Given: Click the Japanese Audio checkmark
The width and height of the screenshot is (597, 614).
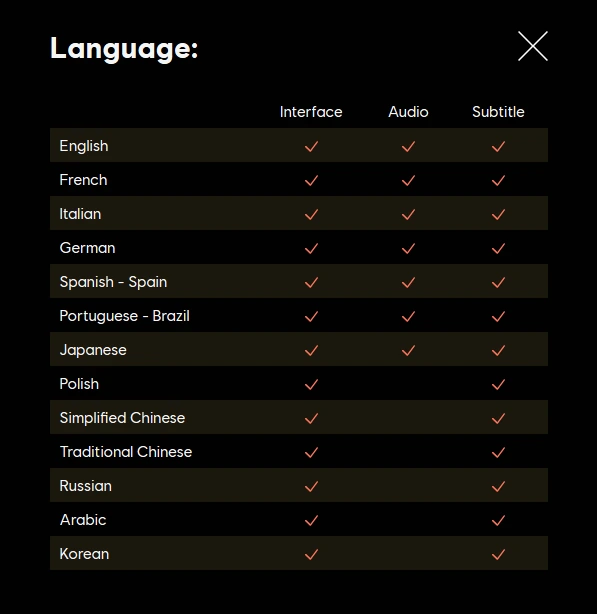Looking at the screenshot, I should pyautogui.click(x=408, y=350).
